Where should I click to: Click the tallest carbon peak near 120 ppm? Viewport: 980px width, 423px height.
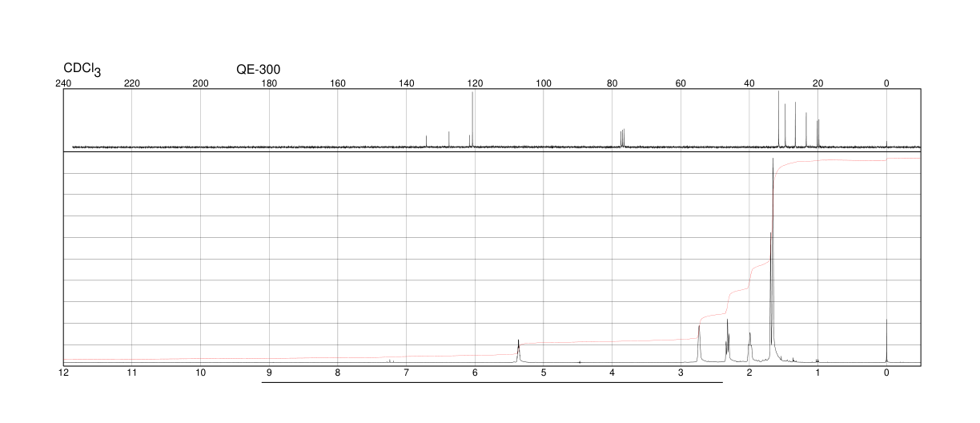click(x=473, y=119)
